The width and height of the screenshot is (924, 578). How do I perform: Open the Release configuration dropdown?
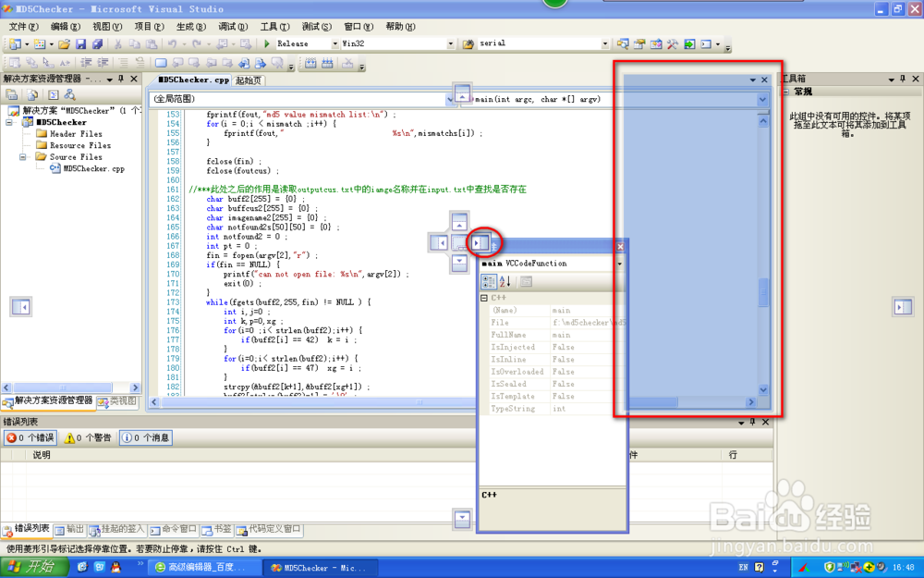334,43
